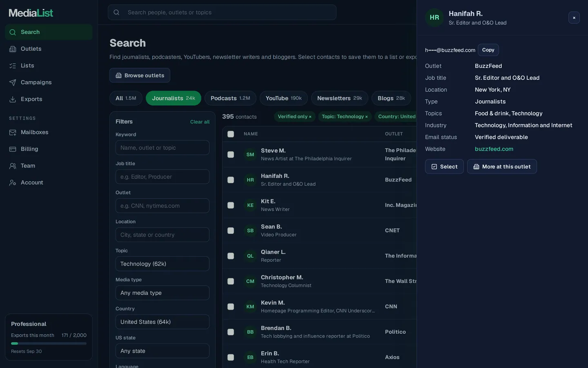Open the Topic dropdown showing Technology (62k)
Viewport: 588px width, 368px height.
point(163,264)
